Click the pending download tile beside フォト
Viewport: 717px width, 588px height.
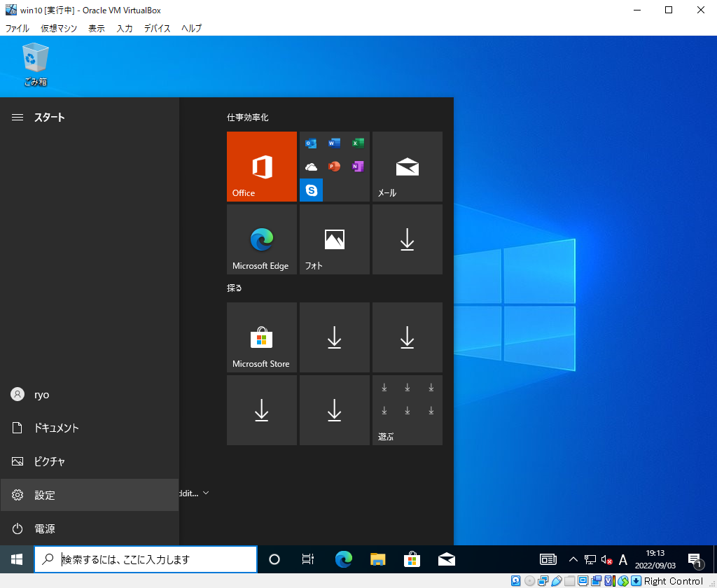tap(407, 239)
